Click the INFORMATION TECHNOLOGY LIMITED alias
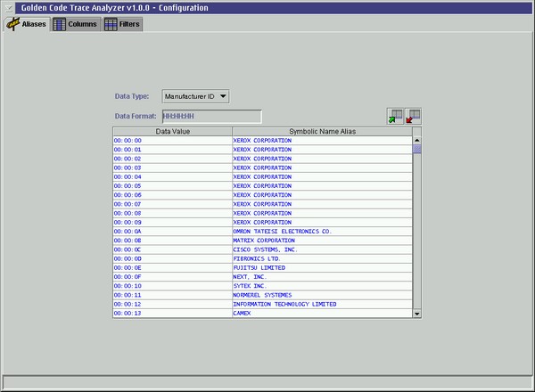Screen dimensions: 535x392 coord(322,304)
